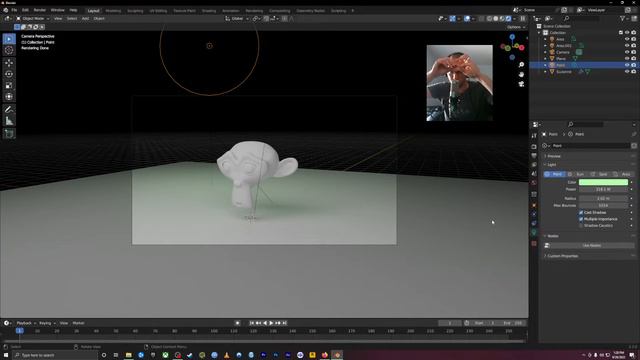Viewport: 640px width, 360px height.
Task: Open the File menu
Action: point(14,10)
